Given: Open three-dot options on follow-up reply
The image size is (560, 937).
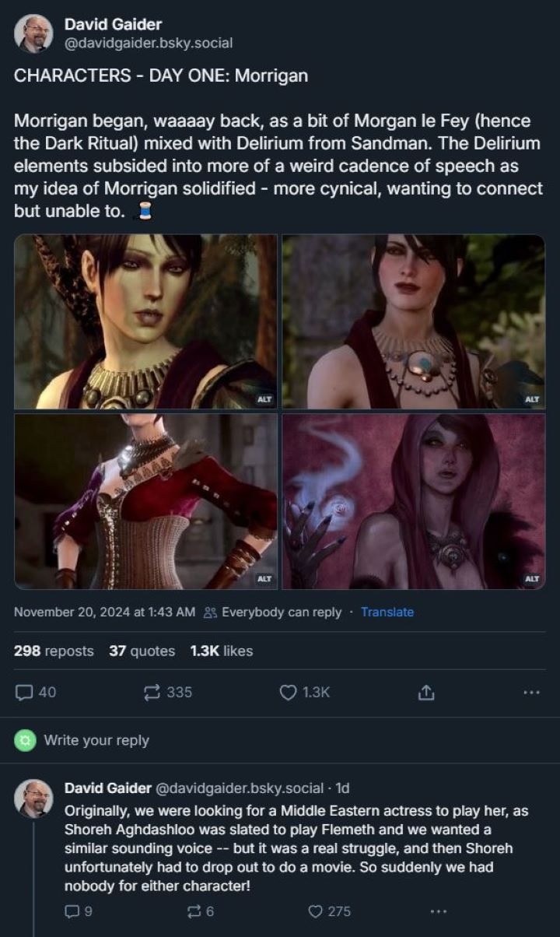Looking at the screenshot, I should tap(439, 911).
